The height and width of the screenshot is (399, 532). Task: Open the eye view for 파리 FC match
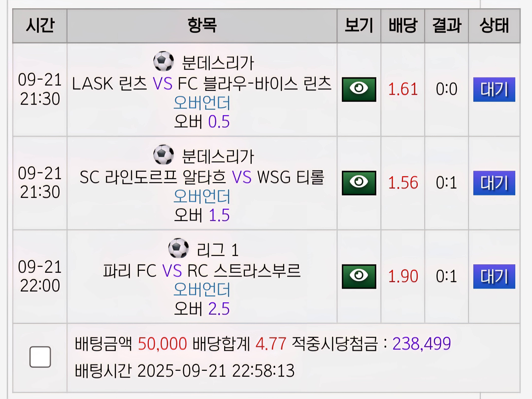click(x=359, y=276)
